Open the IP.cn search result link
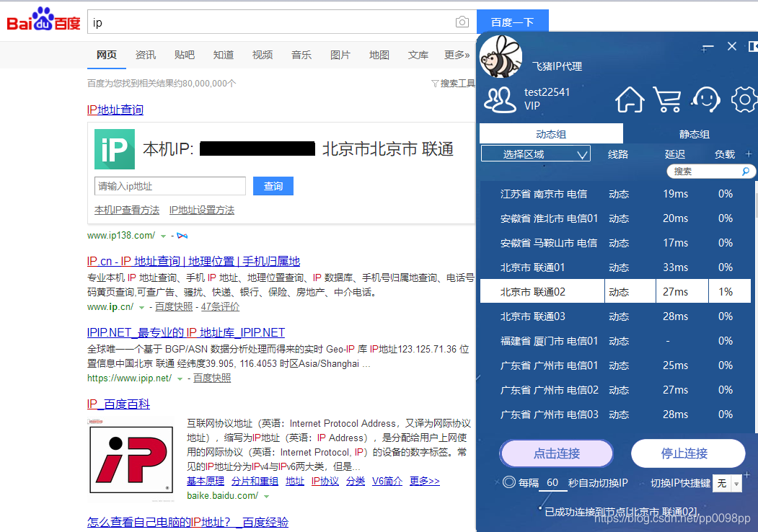Viewport: 758px width, 532px height. point(193,262)
